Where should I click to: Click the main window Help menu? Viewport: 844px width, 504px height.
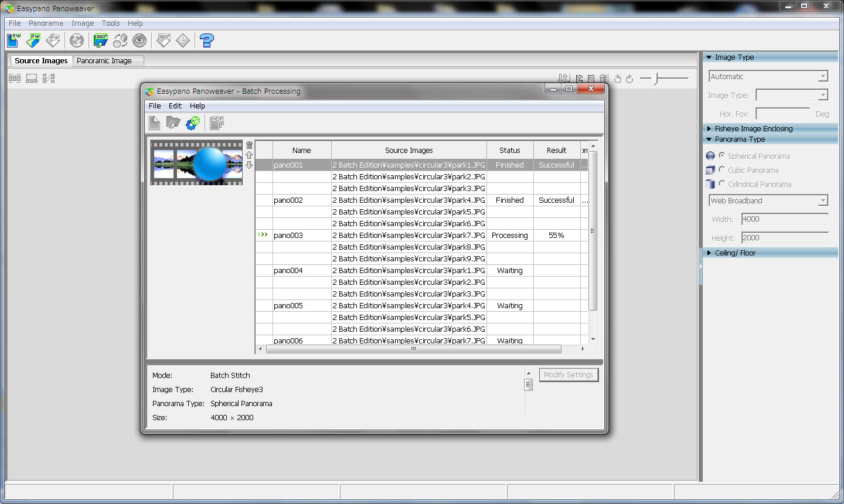tap(135, 23)
